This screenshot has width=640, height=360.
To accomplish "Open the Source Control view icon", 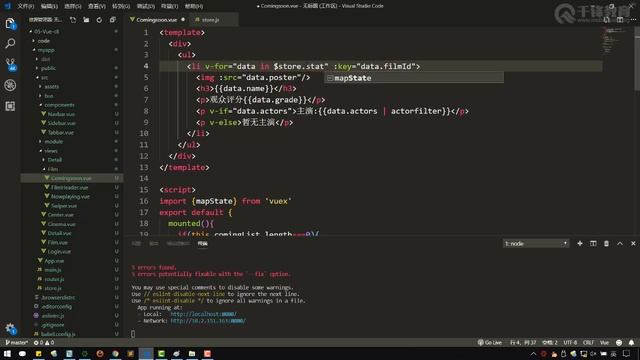I will coord(10,64).
